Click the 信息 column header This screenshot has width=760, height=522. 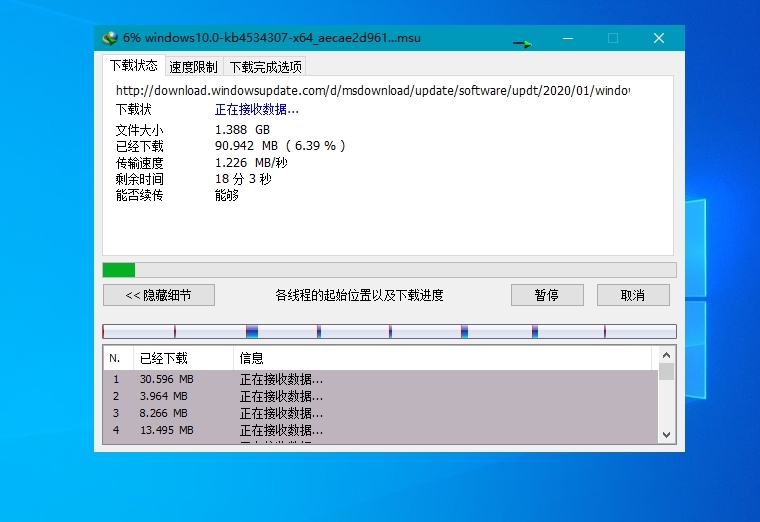click(444, 358)
